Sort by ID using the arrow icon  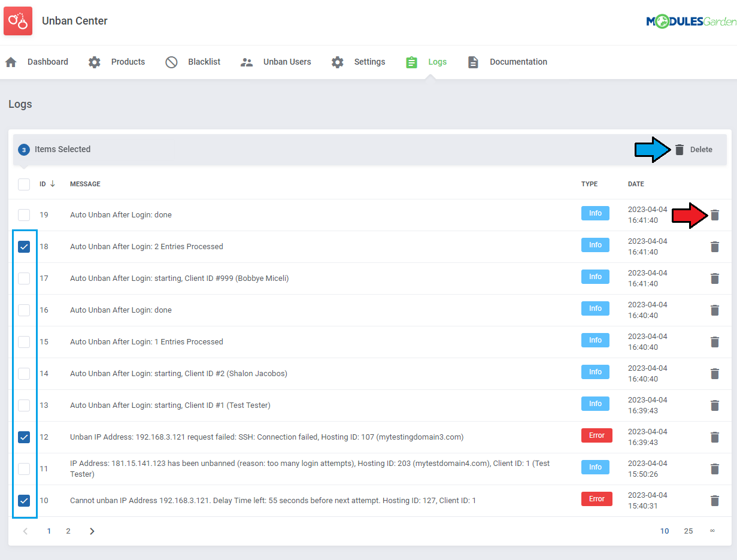[x=53, y=184]
